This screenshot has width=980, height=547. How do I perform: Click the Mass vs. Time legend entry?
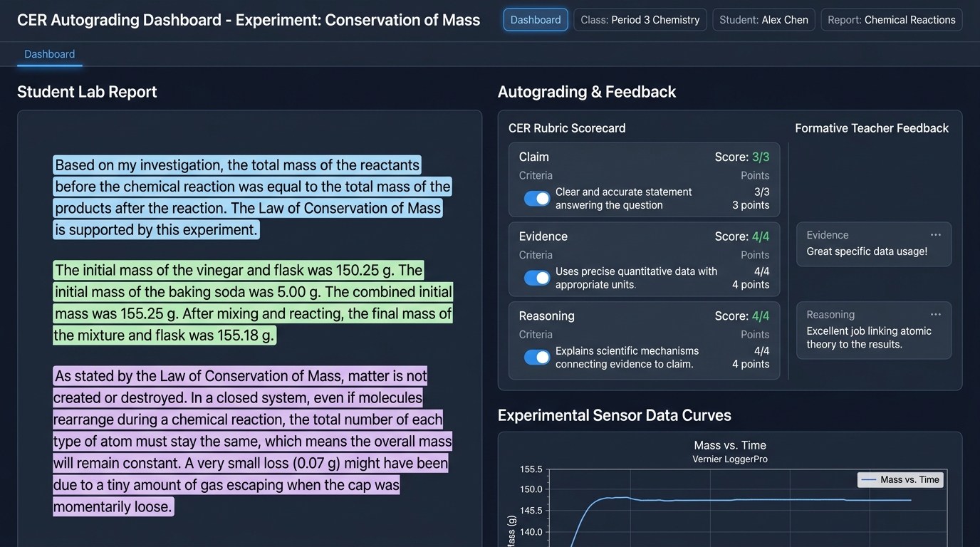tap(901, 480)
